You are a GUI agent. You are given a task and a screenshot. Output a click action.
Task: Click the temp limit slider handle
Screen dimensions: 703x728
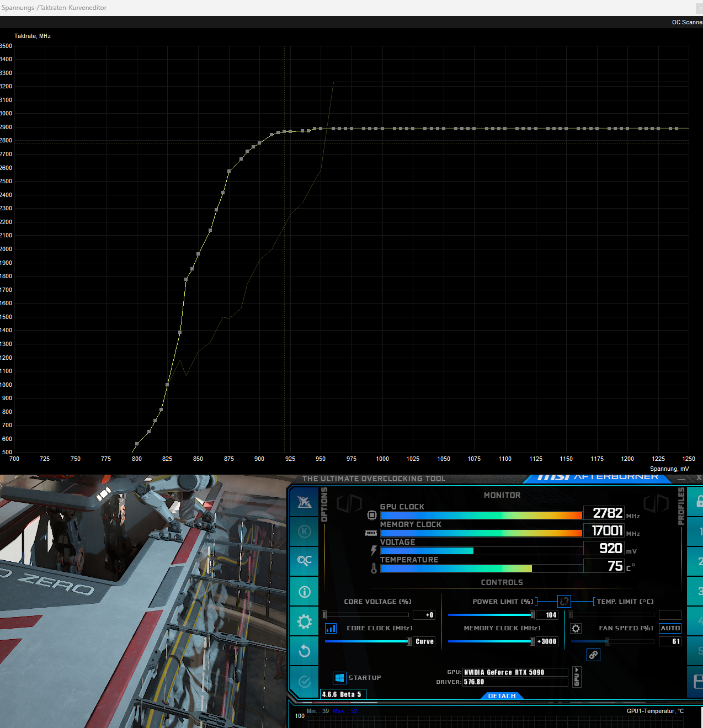tap(571, 615)
